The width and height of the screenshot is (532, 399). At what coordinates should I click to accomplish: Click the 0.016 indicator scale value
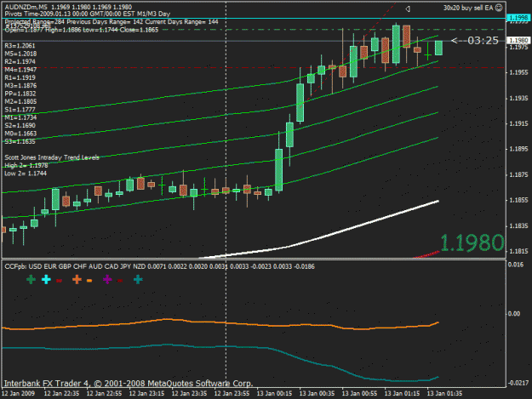[x=515, y=265]
